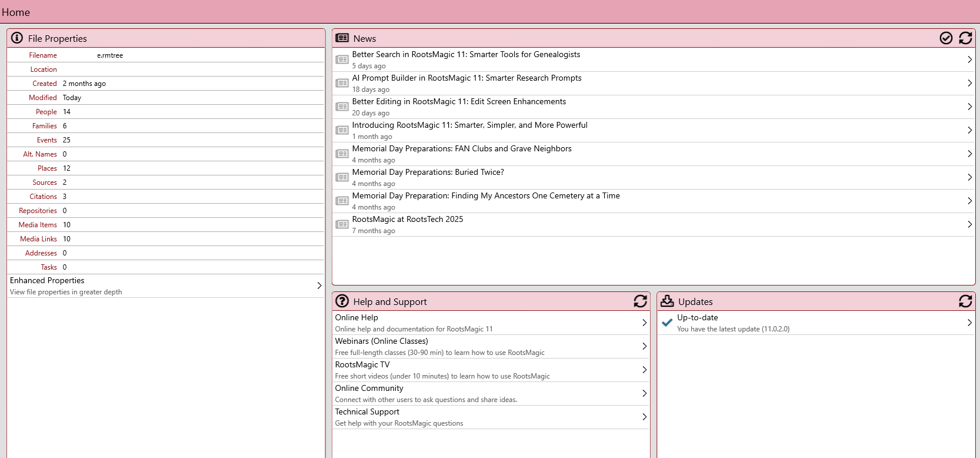The width and height of the screenshot is (980, 458).
Task: Open Introducing RootsMagic 11 article
Action: coord(654,130)
